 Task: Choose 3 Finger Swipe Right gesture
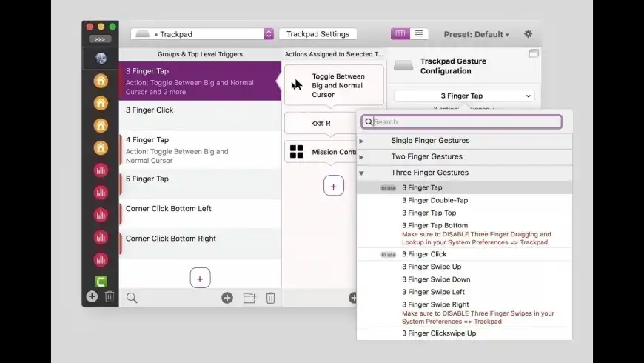(464, 313)
